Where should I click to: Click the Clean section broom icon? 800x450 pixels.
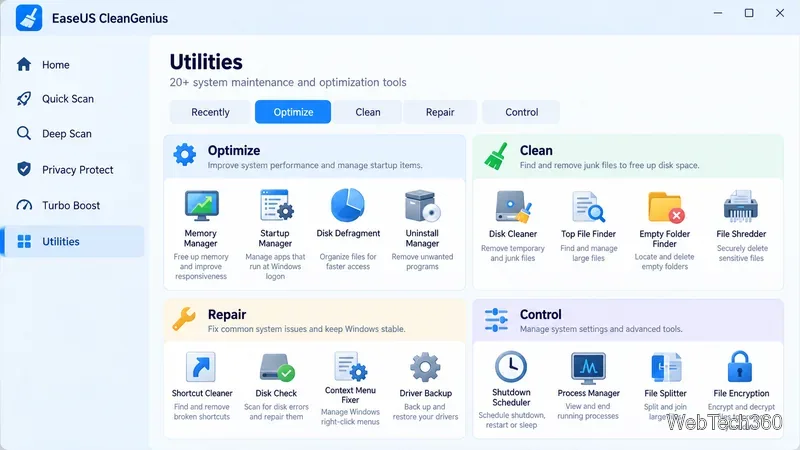click(x=496, y=156)
